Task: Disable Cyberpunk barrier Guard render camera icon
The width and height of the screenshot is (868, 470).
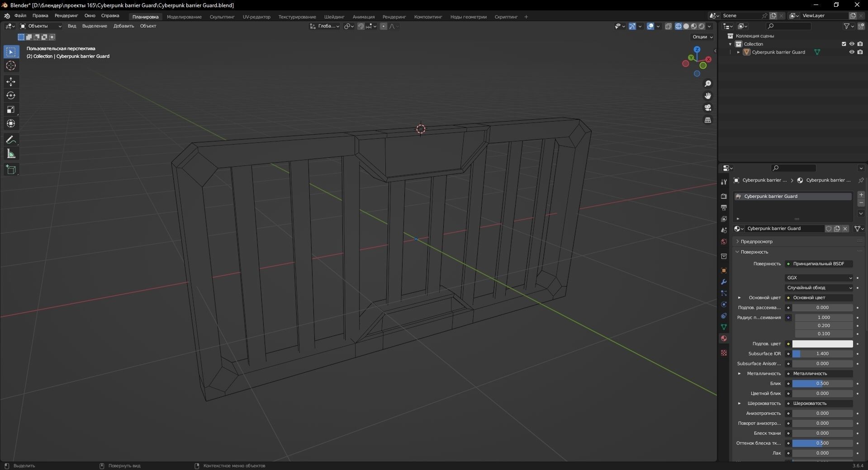Action: (860, 52)
